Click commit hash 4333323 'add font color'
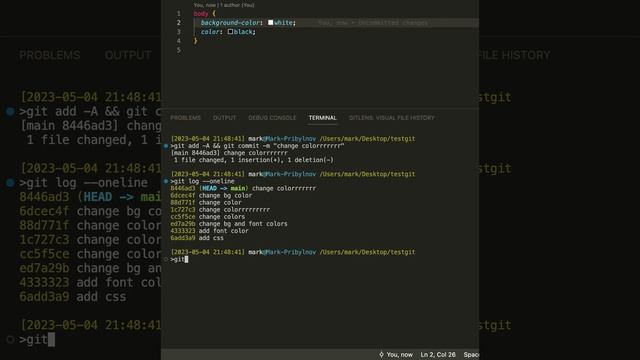Viewport: 640px width, 360px height. coord(183,231)
